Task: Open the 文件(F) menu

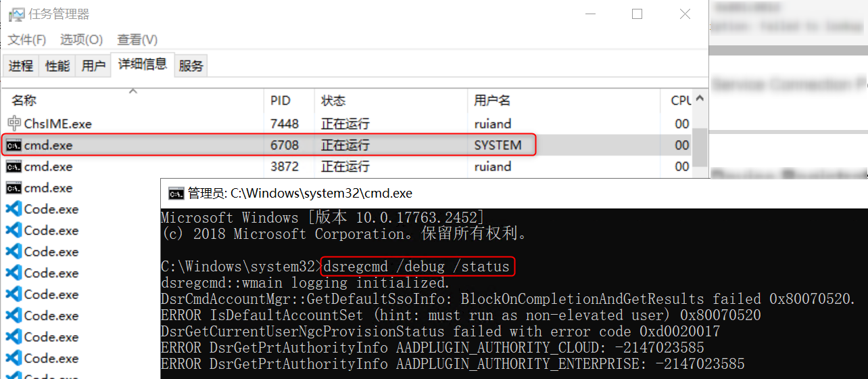Action: 27,40
